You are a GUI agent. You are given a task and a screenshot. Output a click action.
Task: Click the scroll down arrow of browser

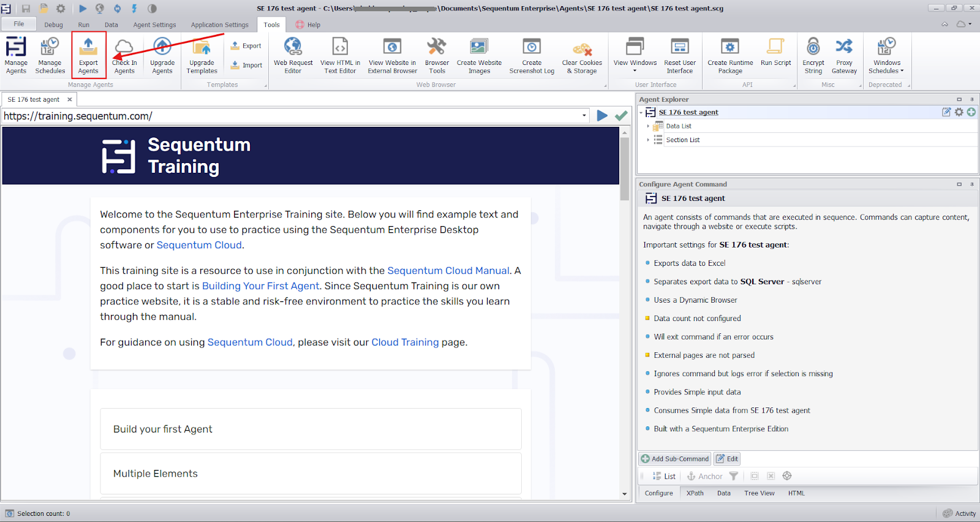(625, 494)
